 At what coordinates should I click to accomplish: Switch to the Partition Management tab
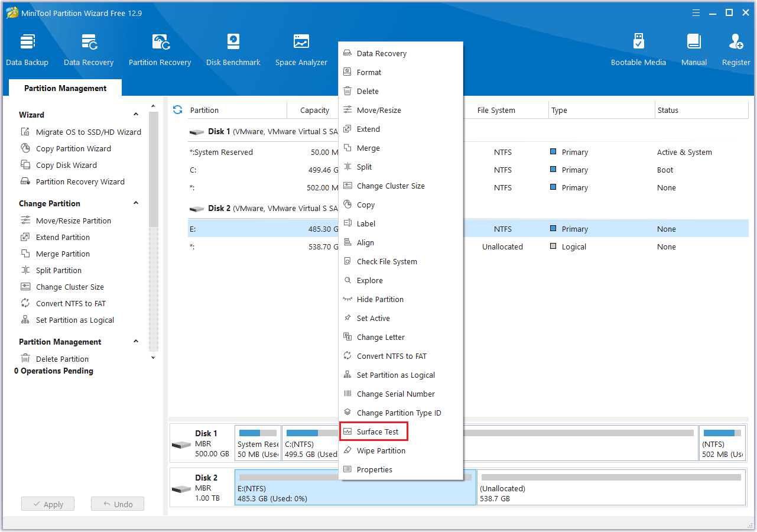coord(65,88)
